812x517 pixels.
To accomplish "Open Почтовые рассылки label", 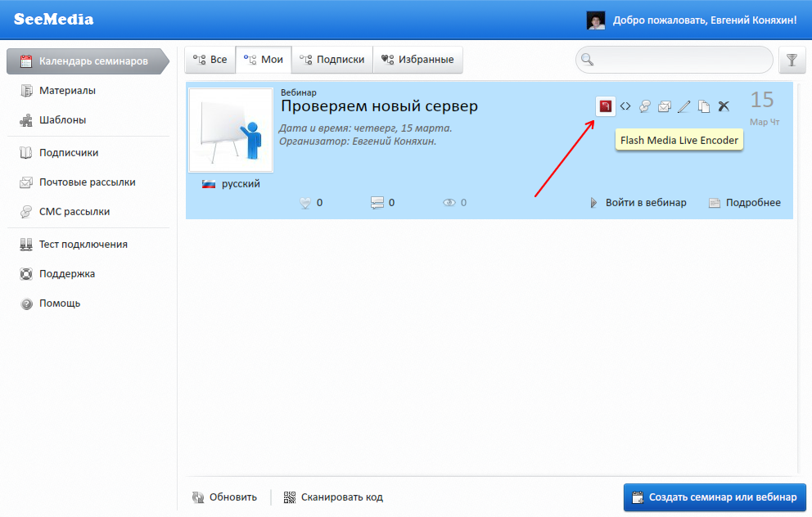I will [x=88, y=182].
